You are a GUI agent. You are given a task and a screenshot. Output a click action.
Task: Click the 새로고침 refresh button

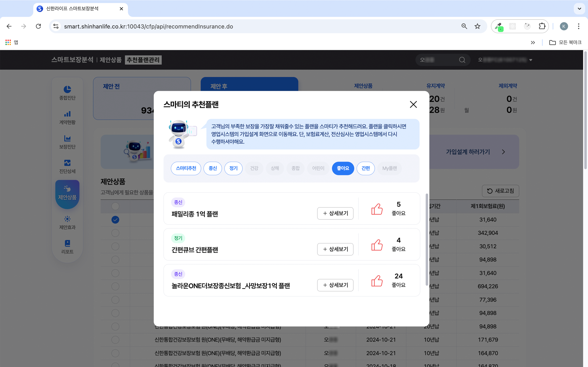pos(501,191)
